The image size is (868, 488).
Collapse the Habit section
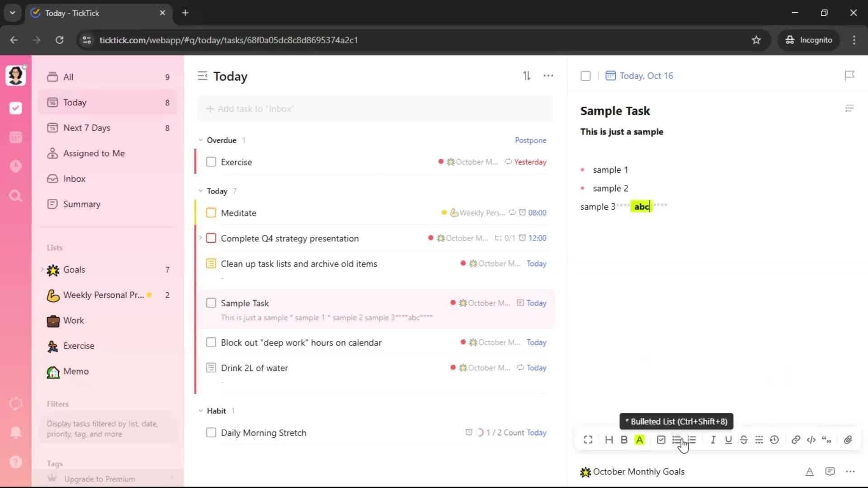(201, 411)
